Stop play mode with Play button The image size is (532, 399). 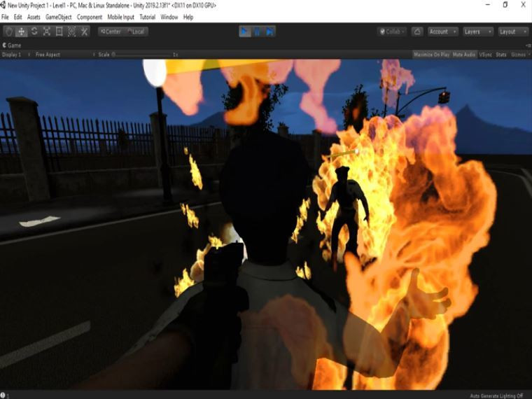pyautogui.click(x=244, y=31)
